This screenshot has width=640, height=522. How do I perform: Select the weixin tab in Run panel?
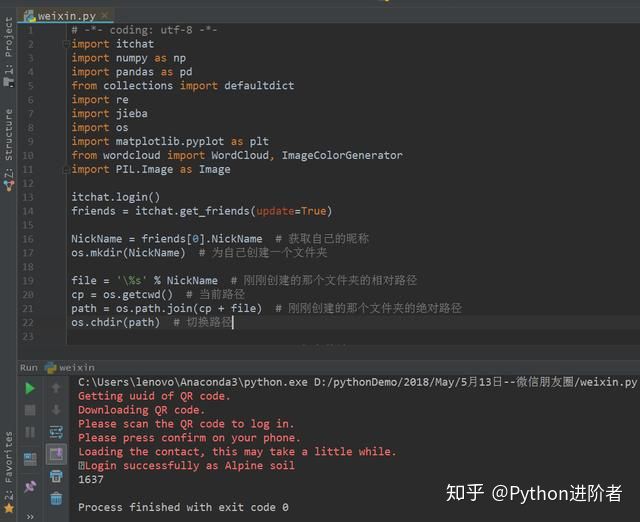70,368
